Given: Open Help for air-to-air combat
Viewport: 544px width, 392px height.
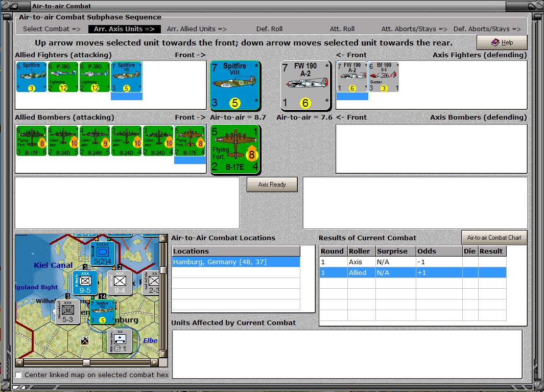Looking at the screenshot, I should point(502,42).
